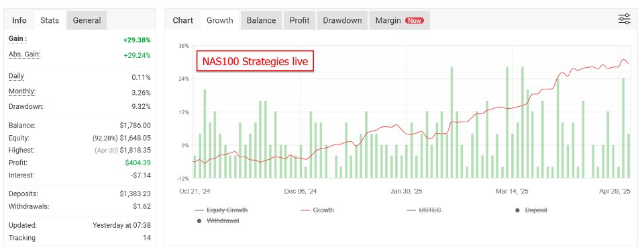Viewport: 644px width, 252px height.
Task: Open the Margin tab
Action: coord(400,20)
